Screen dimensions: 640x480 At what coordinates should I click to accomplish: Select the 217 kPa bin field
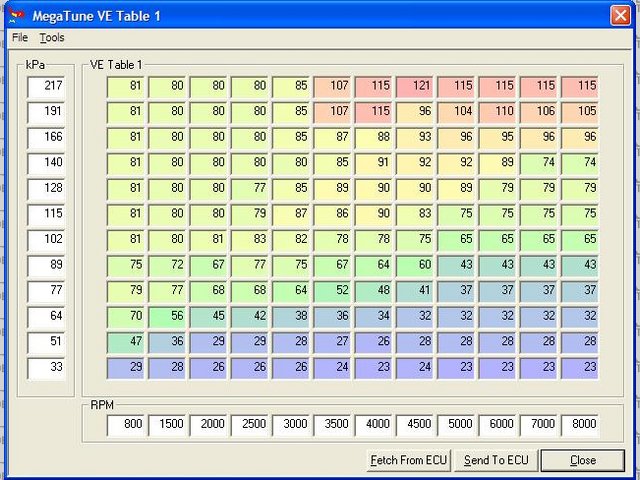(x=47, y=87)
